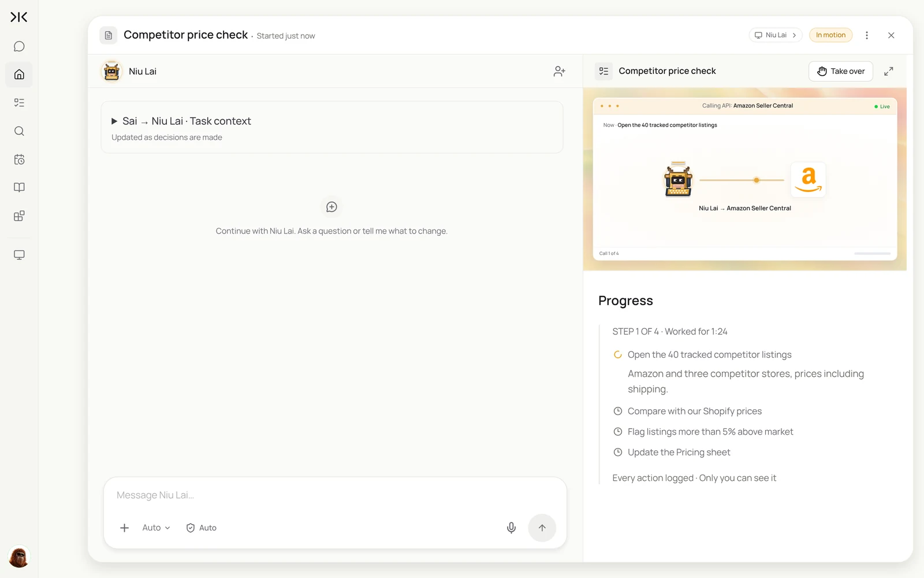Click 'STEP 1 OF 4 · Worked for 1:24'
Screen dimensions: 924x578
670,331
